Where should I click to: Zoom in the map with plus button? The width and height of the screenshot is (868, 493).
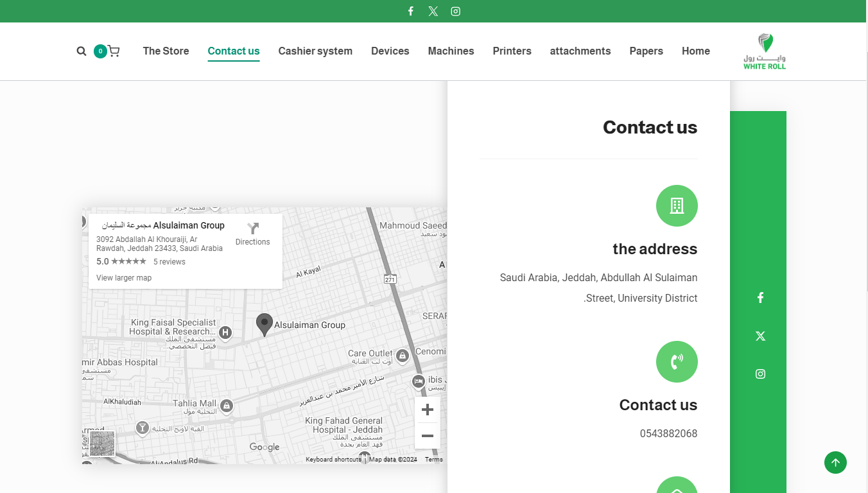428,410
